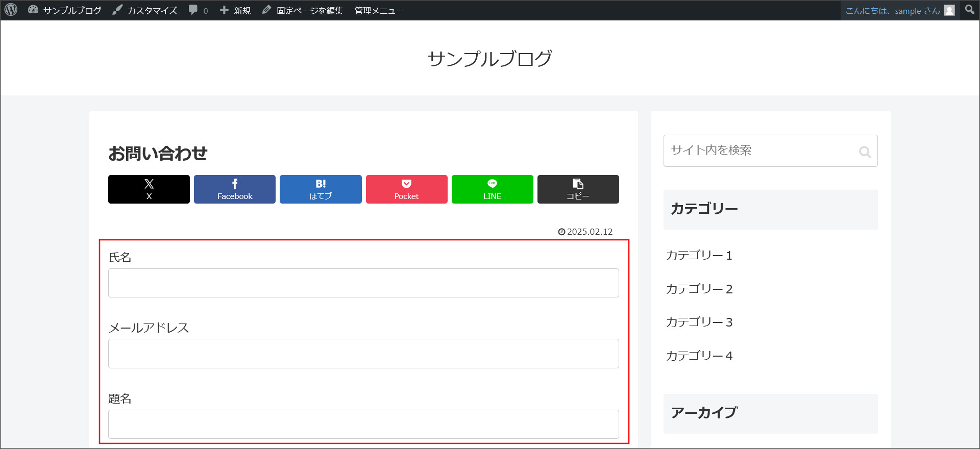Submit search with sidebar magnifier icon
Image resolution: width=980 pixels, height=449 pixels.
coord(864,152)
